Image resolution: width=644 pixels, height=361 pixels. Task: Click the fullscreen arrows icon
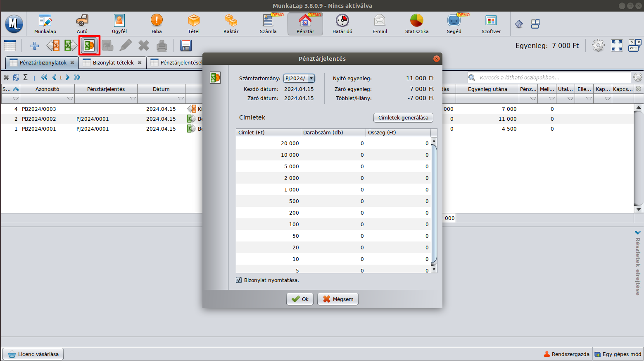pos(617,45)
